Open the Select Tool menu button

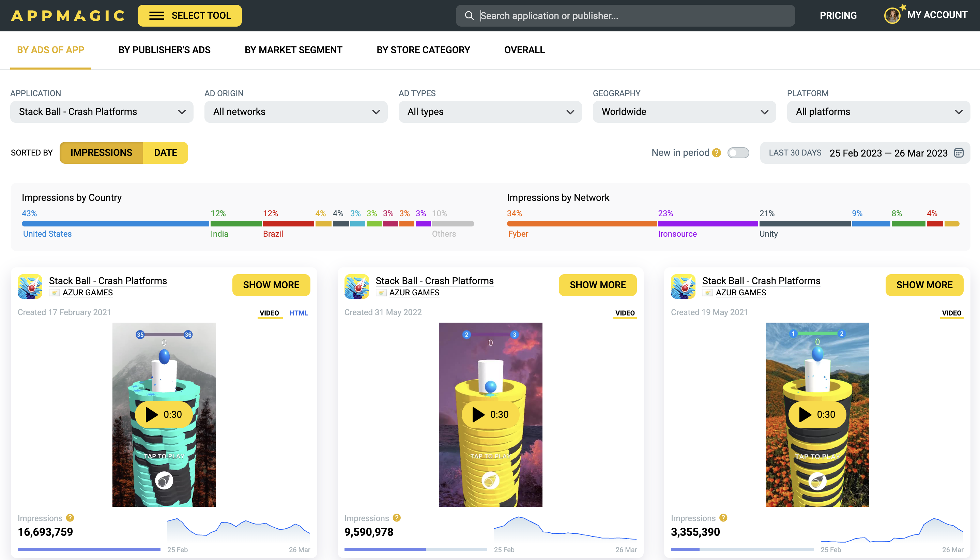[x=190, y=16]
